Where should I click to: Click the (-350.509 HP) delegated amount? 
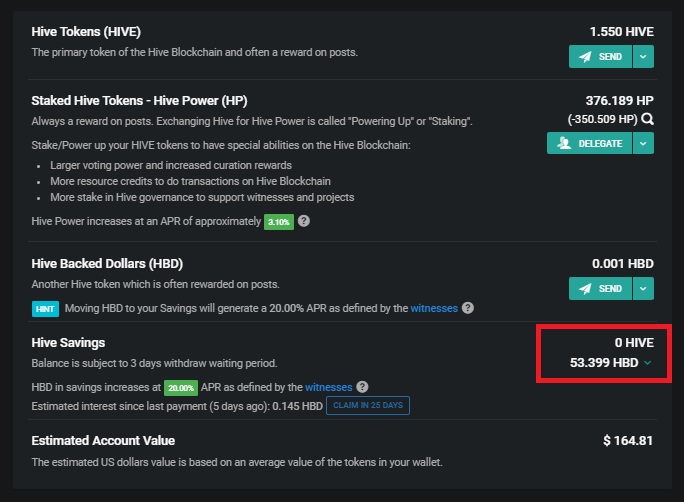(602, 119)
